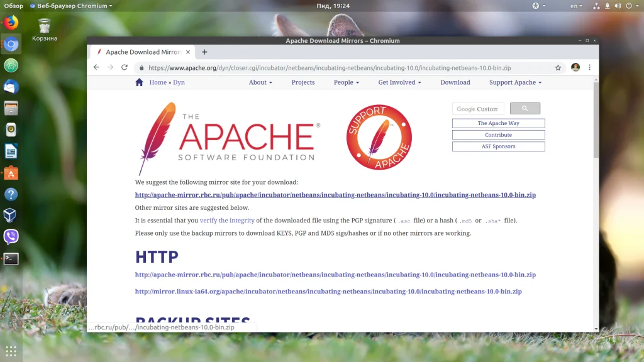Open the accessibility menu in top bar
Viewport: 644px width, 362px height.
(x=538, y=6)
